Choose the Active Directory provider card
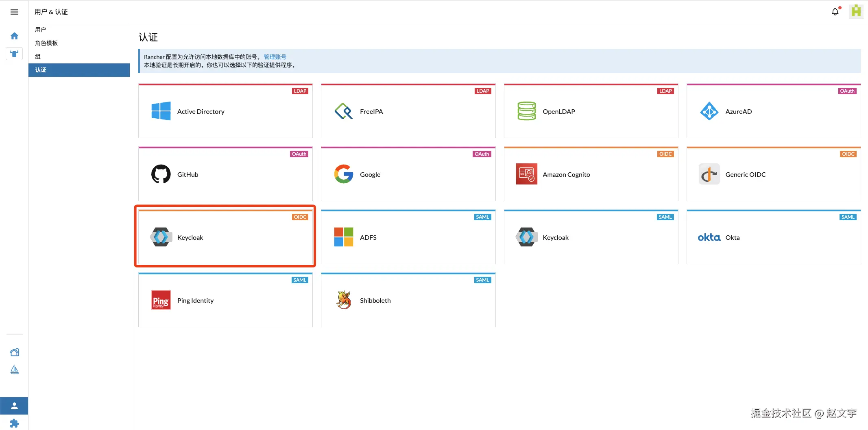The height and width of the screenshot is (430, 868). tap(225, 111)
